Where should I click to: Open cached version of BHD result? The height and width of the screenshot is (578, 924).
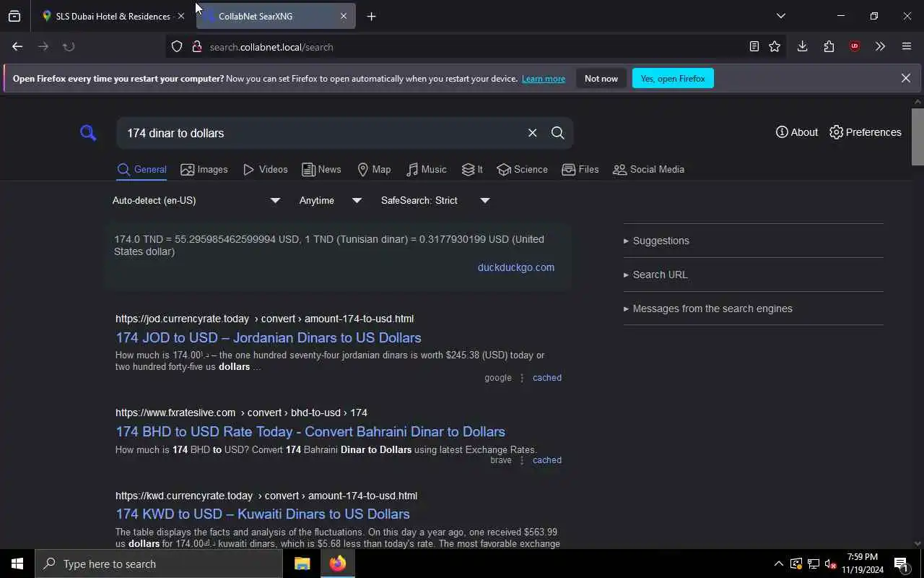tap(547, 460)
